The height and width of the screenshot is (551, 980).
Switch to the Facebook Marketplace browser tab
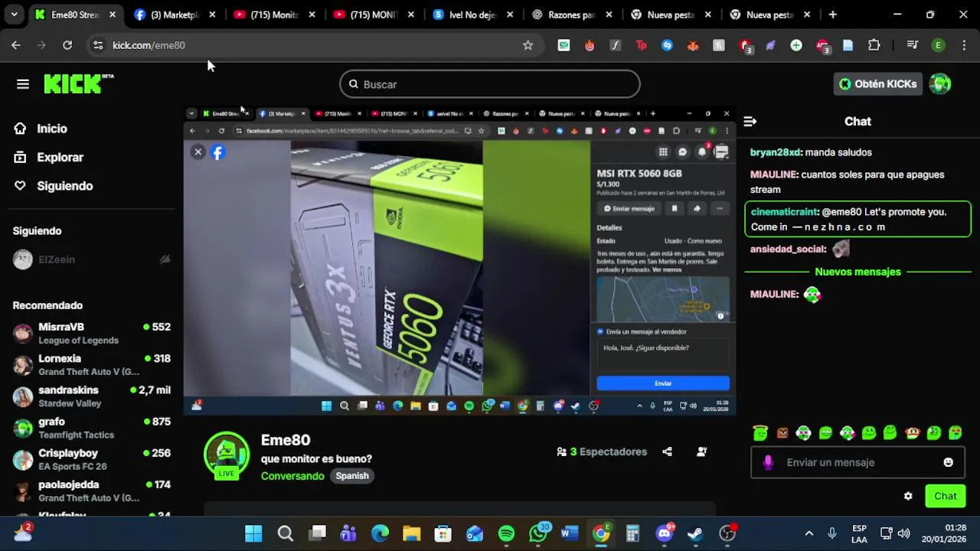175,15
